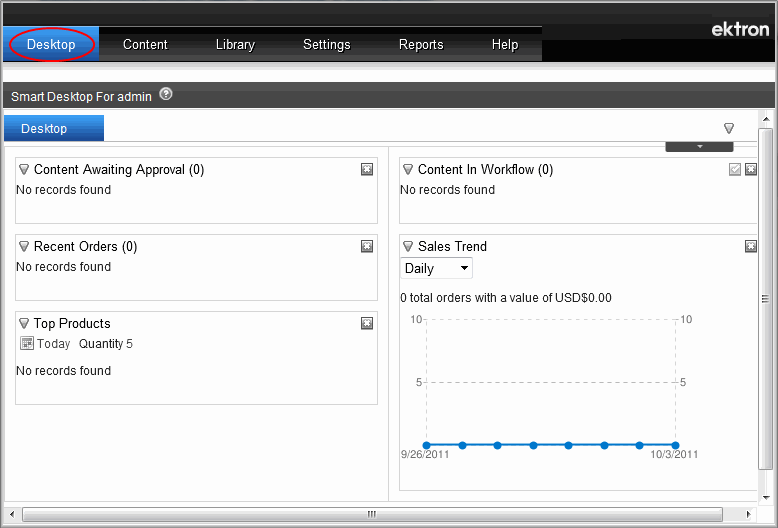The height and width of the screenshot is (528, 778).
Task: Click the vertical scrollbar thumb
Action: click(x=766, y=299)
